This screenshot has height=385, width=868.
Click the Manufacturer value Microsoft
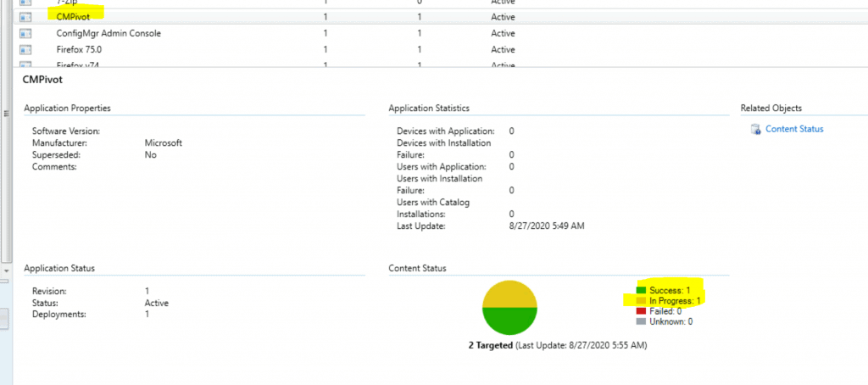(164, 143)
